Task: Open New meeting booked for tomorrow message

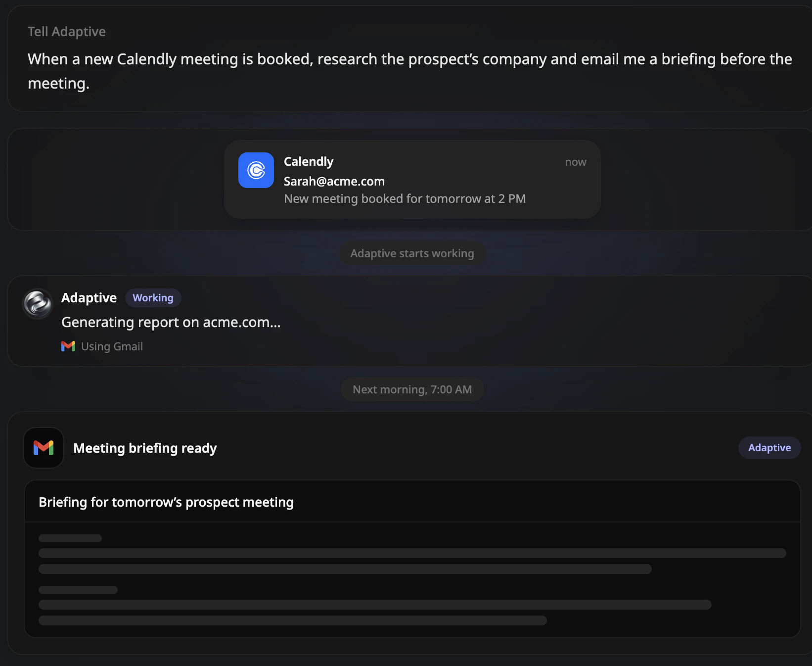Action: pos(405,198)
